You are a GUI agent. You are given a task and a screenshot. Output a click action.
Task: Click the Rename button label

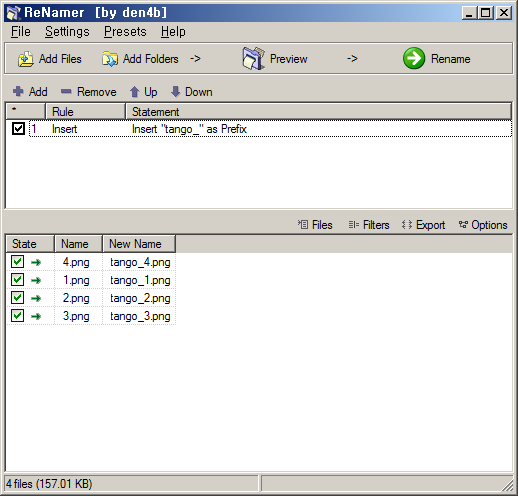tap(451, 59)
